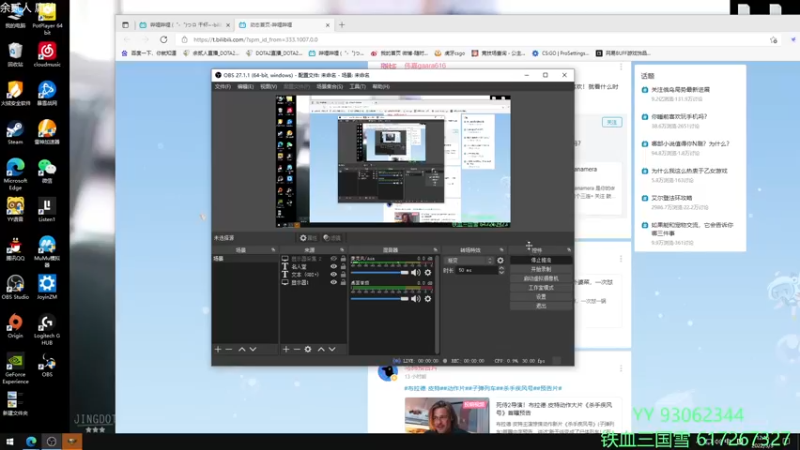Adjust the 桌面音频 volume slider
This screenshot has height=450, width=800.
click(380, 299)
